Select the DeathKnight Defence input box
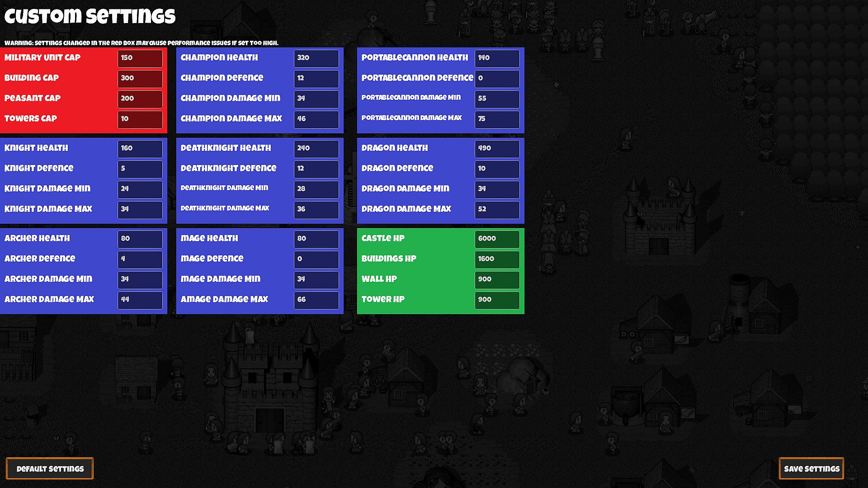Viewport: 868px width, 488px height. [x=316, y=169]
